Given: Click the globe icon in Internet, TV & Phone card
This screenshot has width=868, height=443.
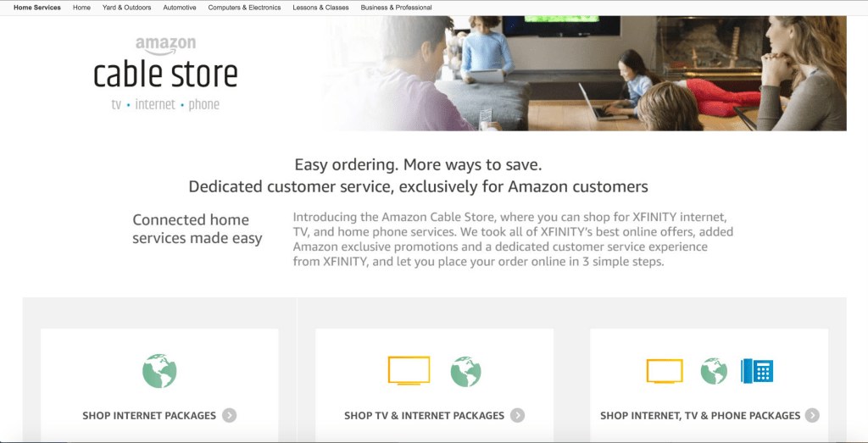Looking at the screenshot, I should (714, 370).
